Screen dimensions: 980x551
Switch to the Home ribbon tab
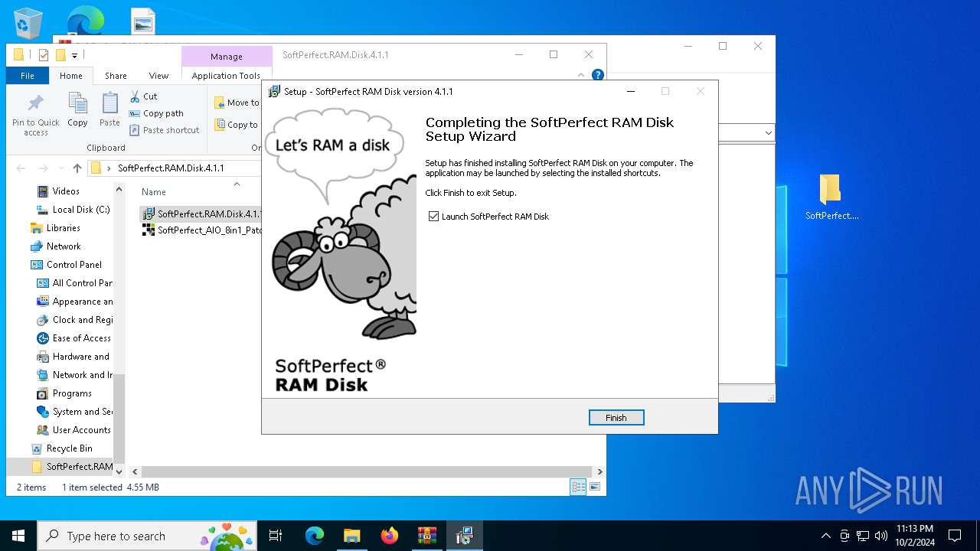[x=71, y=76]
